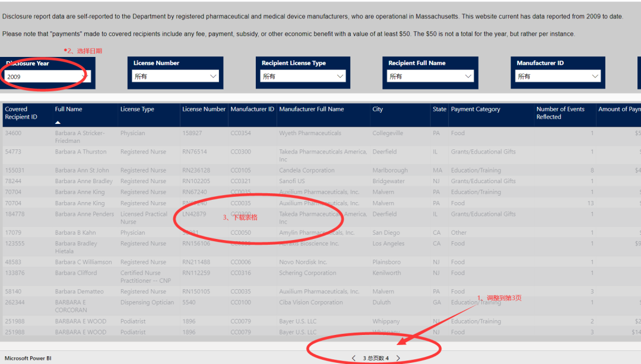Click the Candela Corporation manufacturer cell

click(307, 170)
